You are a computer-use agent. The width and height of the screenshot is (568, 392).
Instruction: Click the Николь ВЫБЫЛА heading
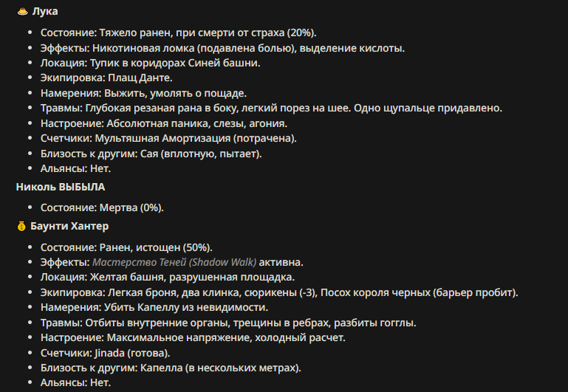61,187
